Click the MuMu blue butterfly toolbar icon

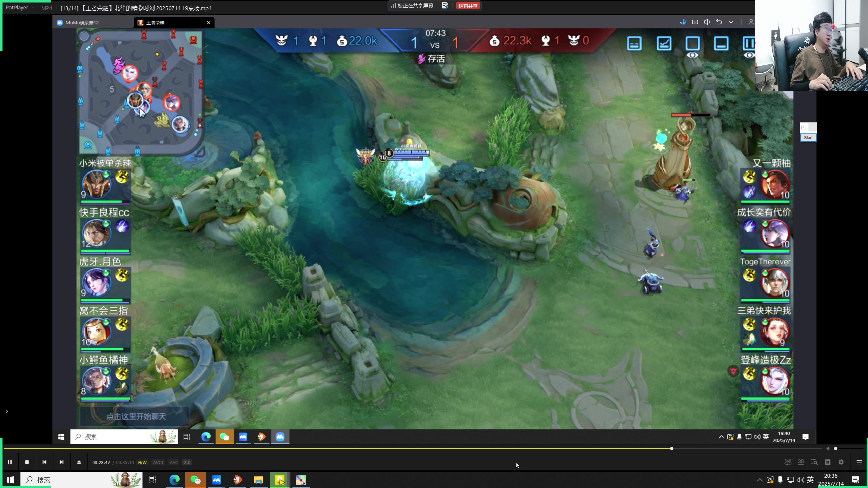[x=683, y=22]
